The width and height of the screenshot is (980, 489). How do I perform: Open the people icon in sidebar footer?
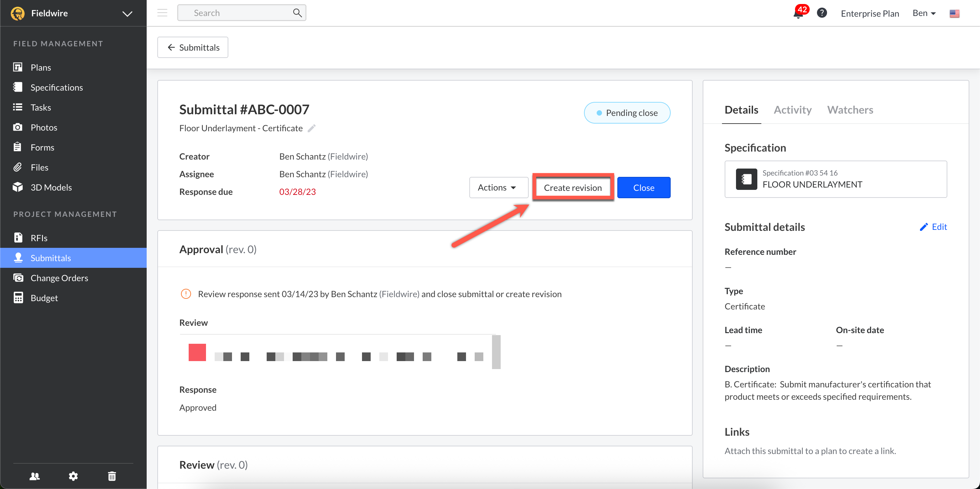[35, 476]
